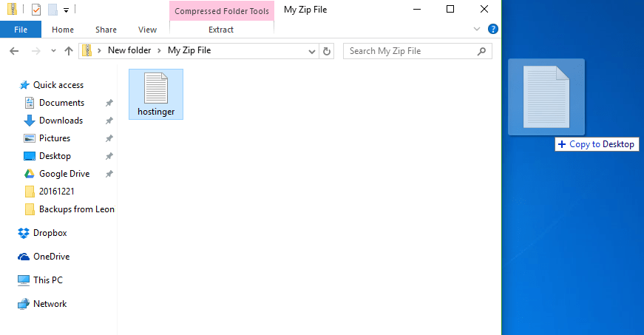This screenshot has width=644, height=335.
Task: Open Downloads in Quick access
Action: click(61, 121)
